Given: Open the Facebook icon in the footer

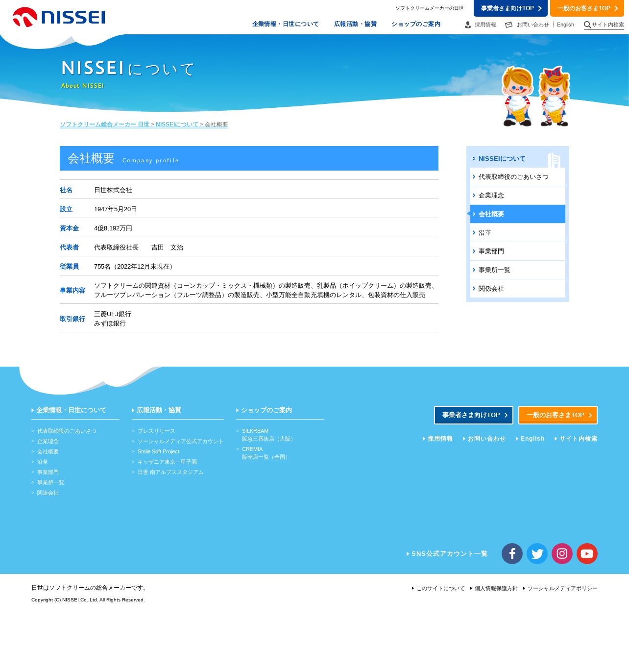Looking at the screenshot, I should pos(512,554).
